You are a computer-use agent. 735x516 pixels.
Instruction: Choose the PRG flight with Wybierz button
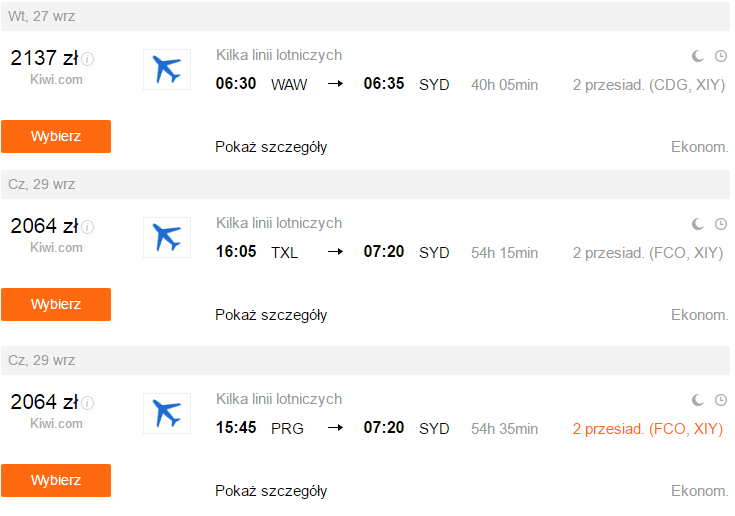[56, 480]
